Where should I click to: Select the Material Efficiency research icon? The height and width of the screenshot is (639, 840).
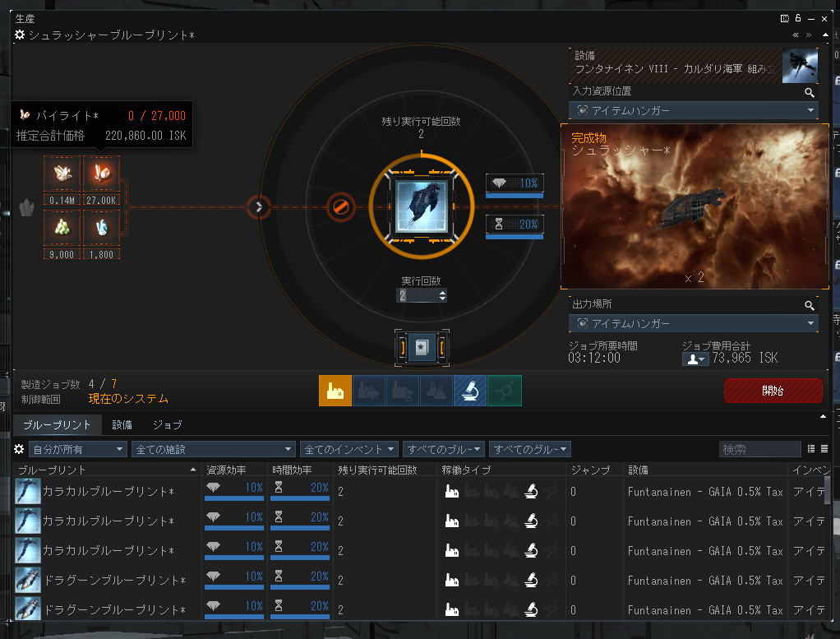368,391
